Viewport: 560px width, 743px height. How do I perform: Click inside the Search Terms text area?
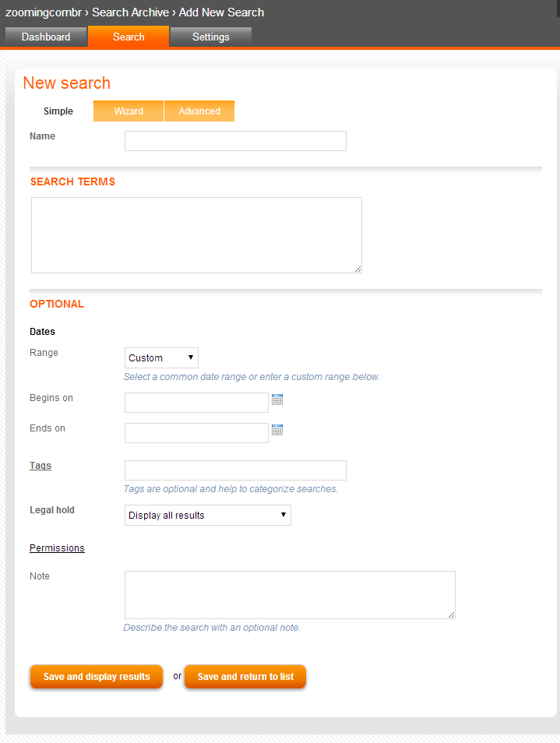click(x=196, y=235)
